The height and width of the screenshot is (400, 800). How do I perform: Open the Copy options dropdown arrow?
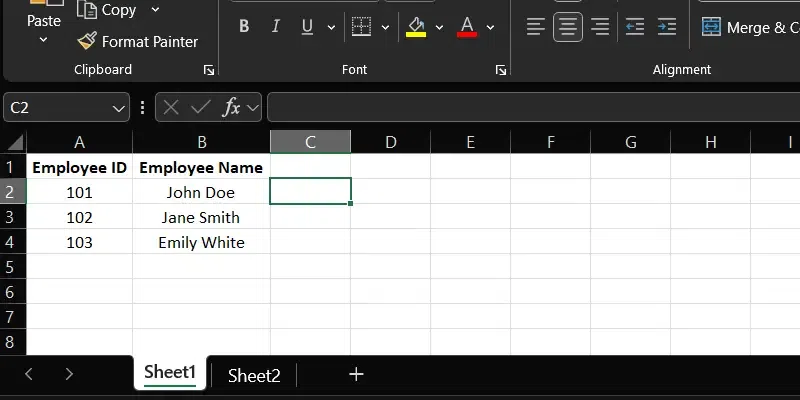pos(156,10)
